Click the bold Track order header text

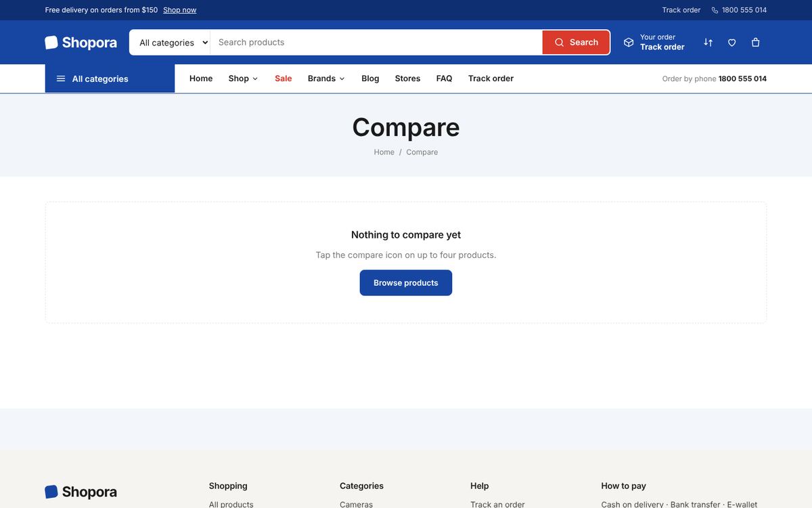click(x=662, y=47)
